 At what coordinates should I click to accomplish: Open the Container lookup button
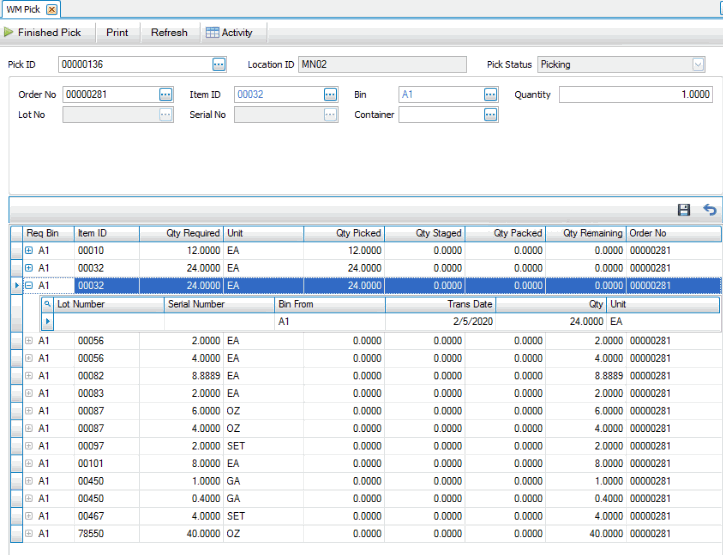tap(490, 115)
